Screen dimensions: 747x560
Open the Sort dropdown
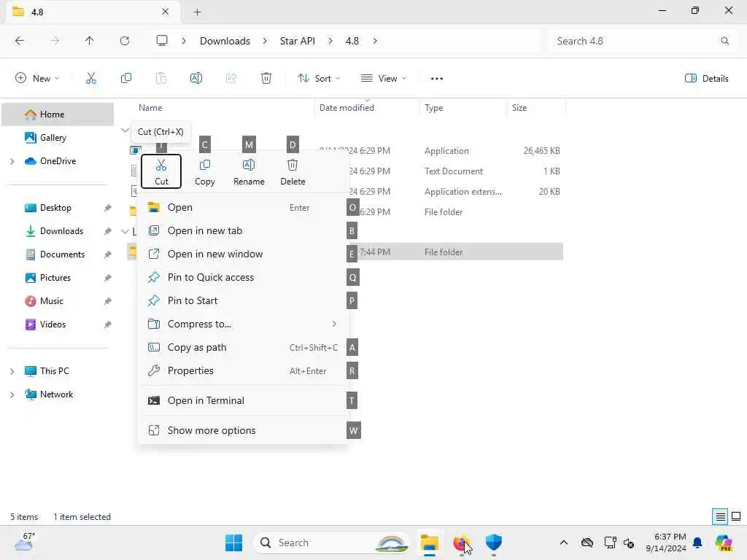319,78
